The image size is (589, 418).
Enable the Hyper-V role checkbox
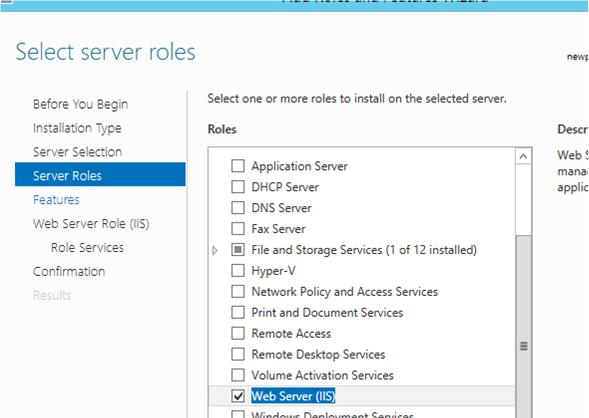tap(238, 270)
